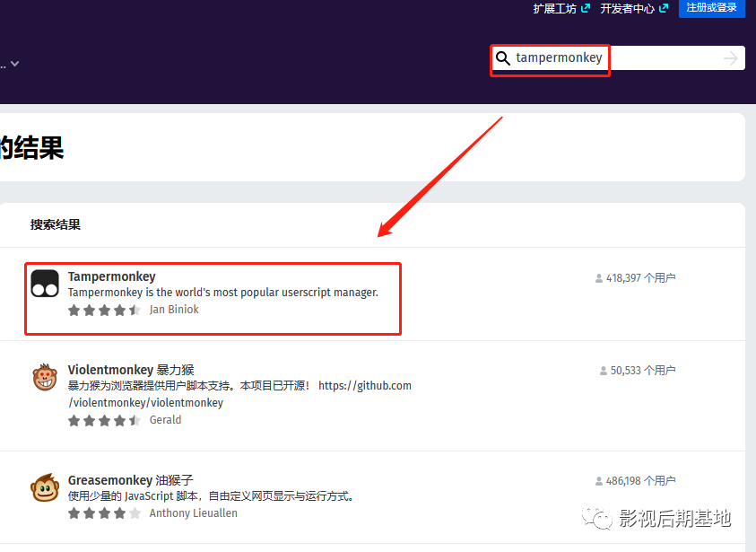756x552 pixels.
Task: Click external-link icon beside 开发者中心
Action: pyautogui.click(x=664, y=8)
